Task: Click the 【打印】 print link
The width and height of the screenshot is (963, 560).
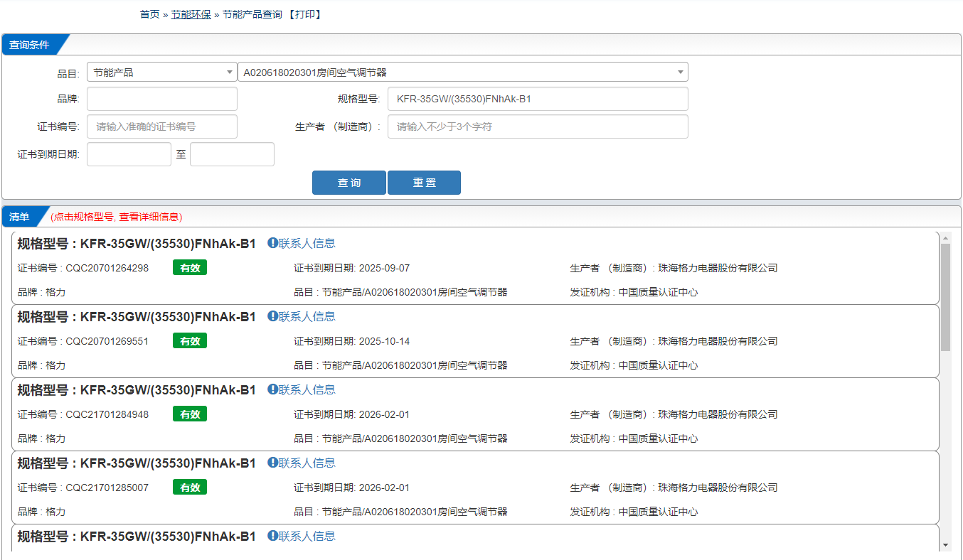Action: click(x=305, y=14)
